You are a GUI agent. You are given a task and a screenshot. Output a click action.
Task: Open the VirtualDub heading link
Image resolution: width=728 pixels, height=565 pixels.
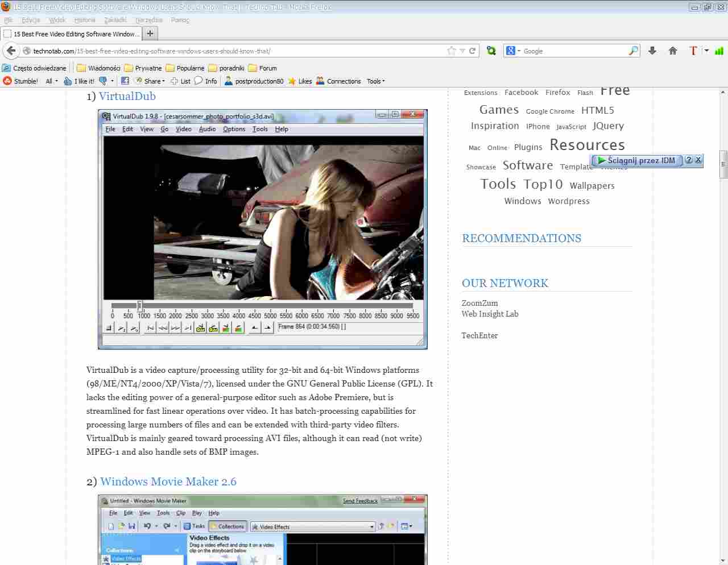pos(127,96)
